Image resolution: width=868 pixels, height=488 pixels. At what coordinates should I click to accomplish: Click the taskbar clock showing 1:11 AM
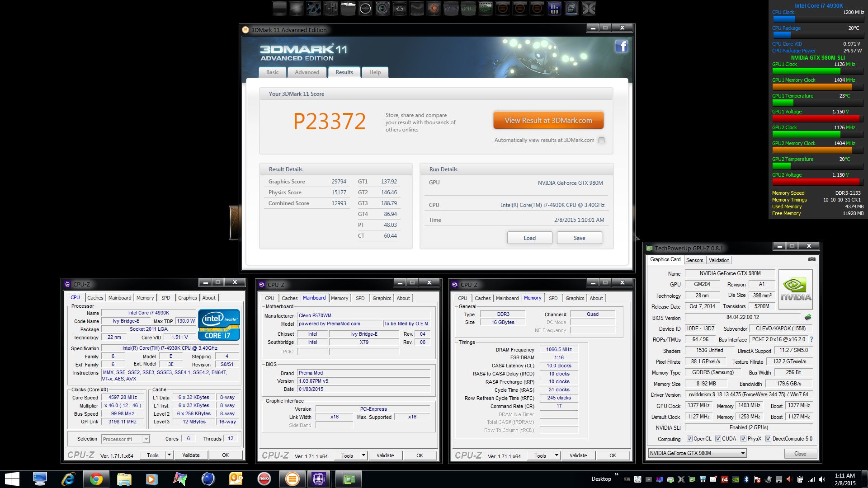(844, 479)
